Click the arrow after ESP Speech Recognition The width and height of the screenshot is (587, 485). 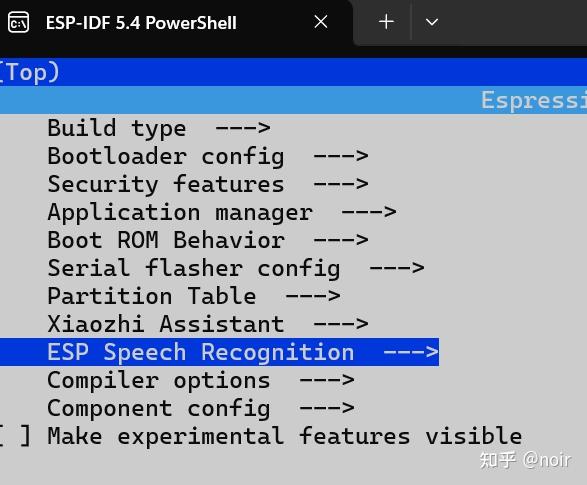click(x=411, y=352)
